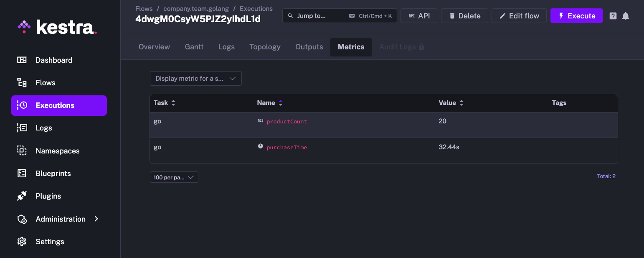Switch to the Gantt tab

click(x=194, y=47)
